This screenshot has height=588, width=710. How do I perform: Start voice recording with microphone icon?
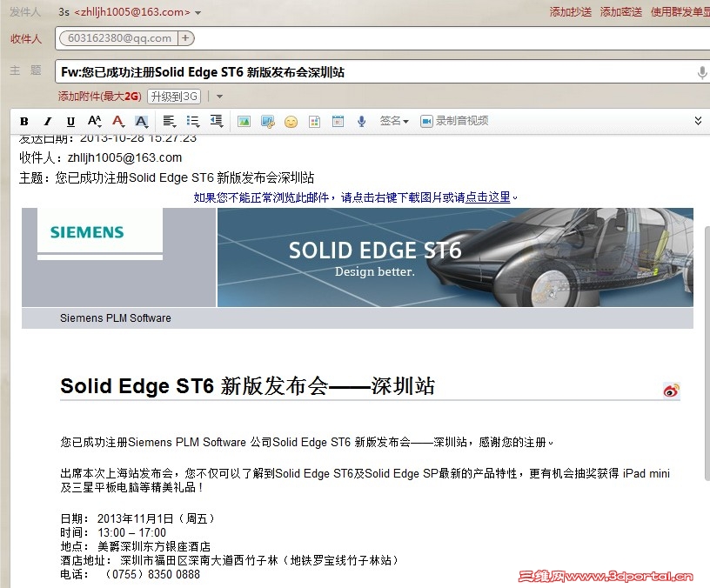[x=361, y=121]
